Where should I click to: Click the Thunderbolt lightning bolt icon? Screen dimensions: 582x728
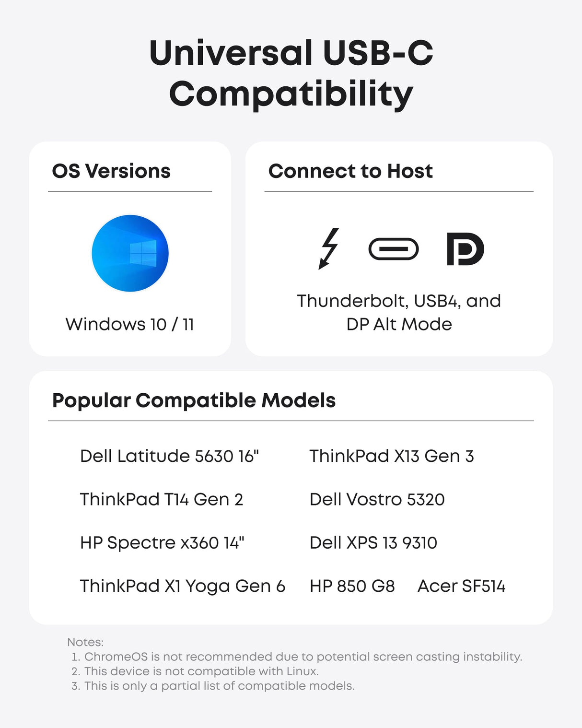329,248
